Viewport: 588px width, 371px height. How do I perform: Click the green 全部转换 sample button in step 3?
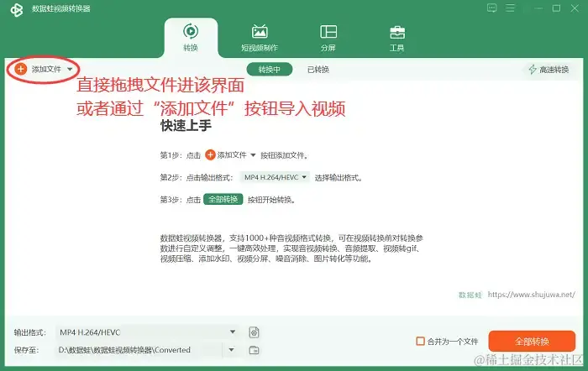(223, 200)
